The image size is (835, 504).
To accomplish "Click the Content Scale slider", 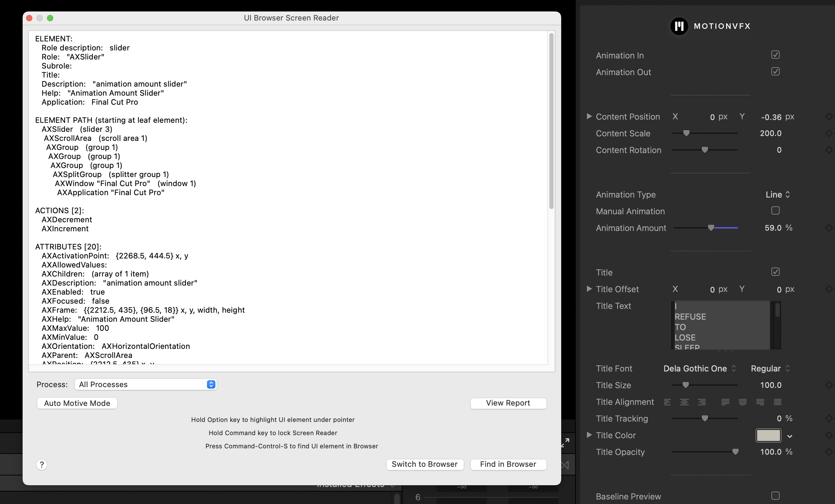I will (705, 133).
